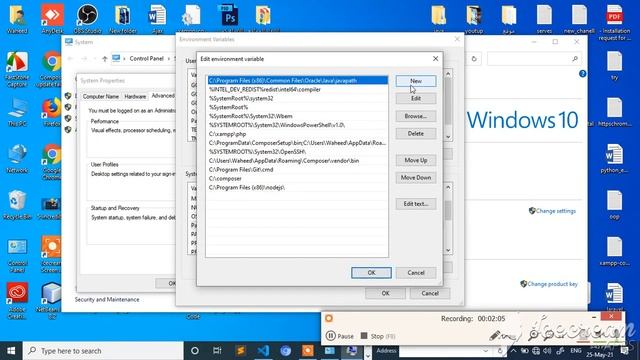Open Advanced tab in System Properties
Screen dimensions: 640x360
click(163, 96)
